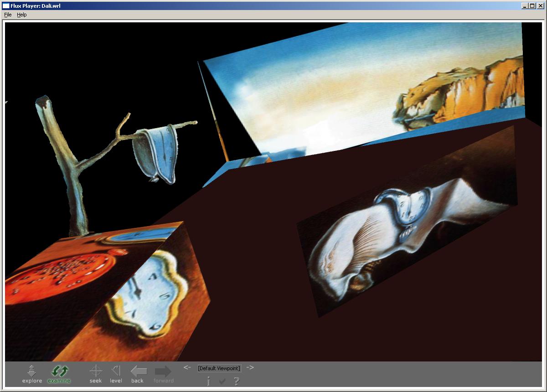Activate the seek crosshair tool
The width and height of the screenshot is (547, 392).
coord(96,374)
